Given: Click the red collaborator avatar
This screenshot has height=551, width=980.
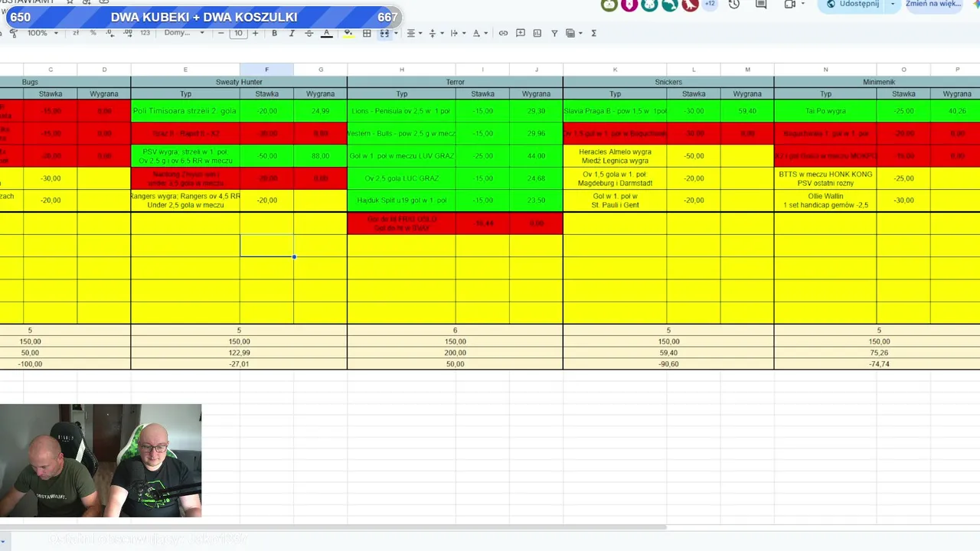Looking at the screenshot, I should [x=690, y=4].
